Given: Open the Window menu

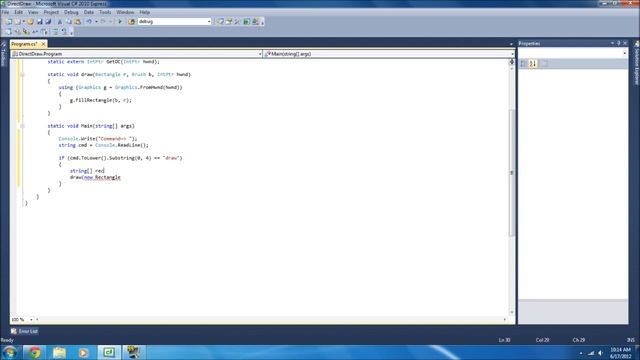Looking at the screenshot, I should point(125,12).
